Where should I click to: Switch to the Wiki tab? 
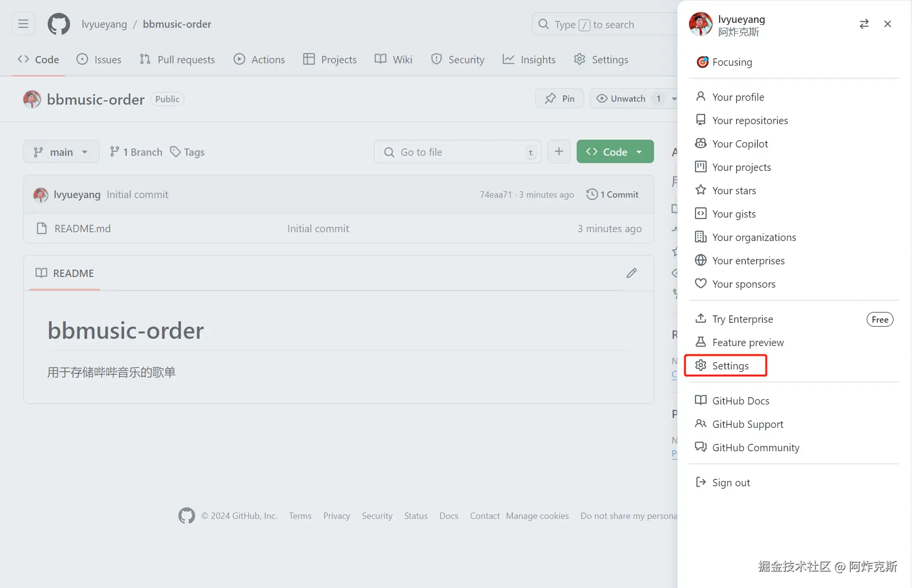point(394,59)
